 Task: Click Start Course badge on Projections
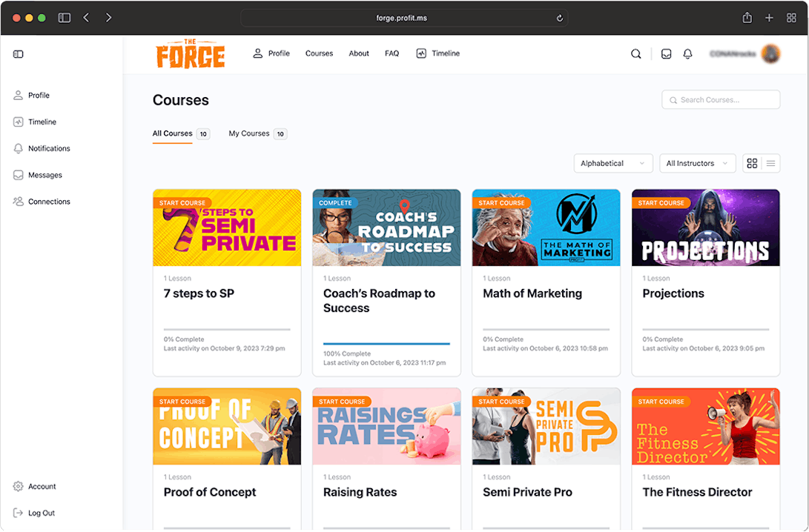661,202
